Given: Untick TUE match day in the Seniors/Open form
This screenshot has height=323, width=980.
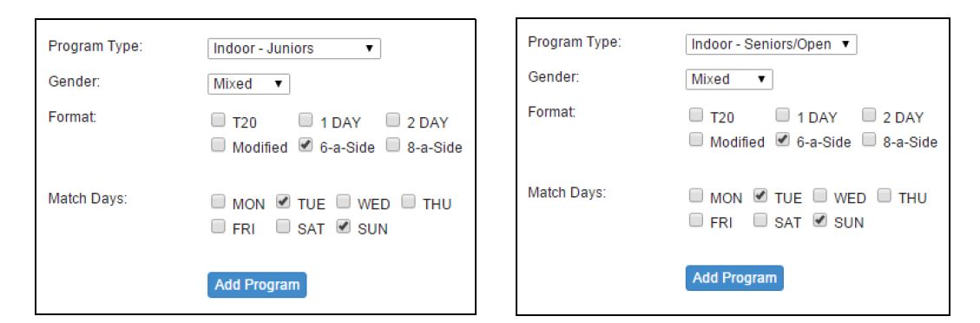Looking at the screenshot, I should pos(760,196).
